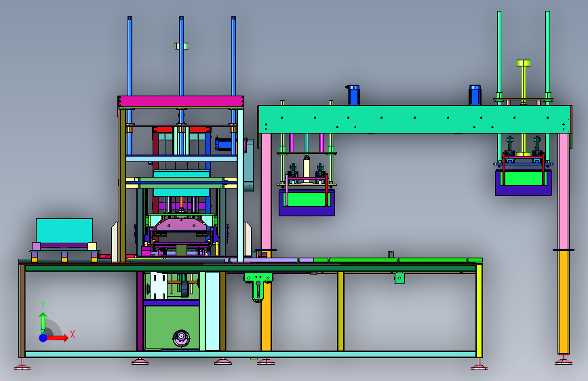Select the purple tray under the right gripper
The width and height of the screenshot is (588, 381).
pos(524,190)
